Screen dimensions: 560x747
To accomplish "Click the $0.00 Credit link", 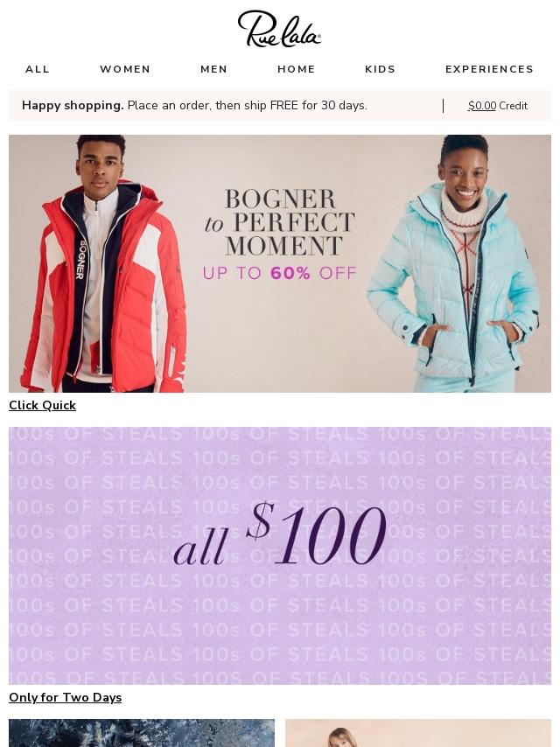I will (x=498, y=106).
